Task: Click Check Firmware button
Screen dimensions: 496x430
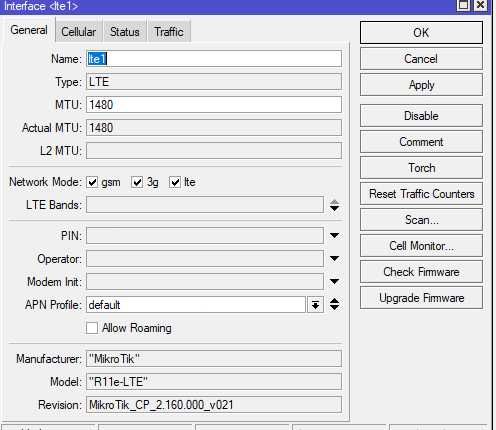Action: pos(421,272)
